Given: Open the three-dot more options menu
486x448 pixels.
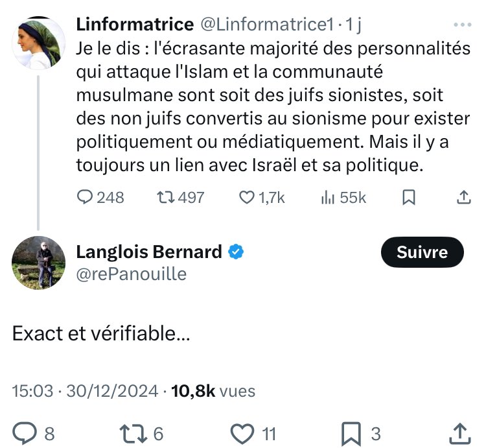Looking at the screenshot, I should [462, 25].
